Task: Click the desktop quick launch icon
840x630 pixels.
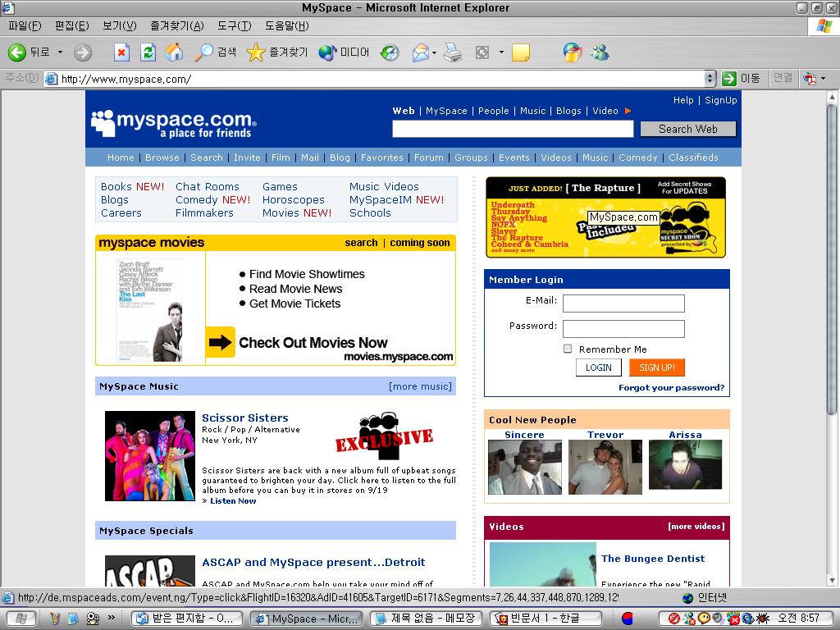Action: pos(73,619)
